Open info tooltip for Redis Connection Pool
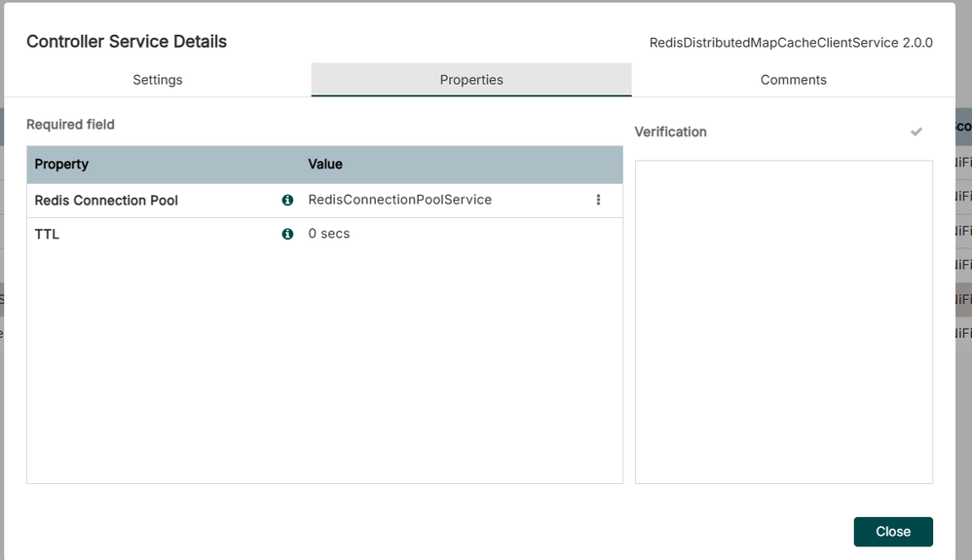This screenshot has height=560, width=972. [x=287, y=200]
